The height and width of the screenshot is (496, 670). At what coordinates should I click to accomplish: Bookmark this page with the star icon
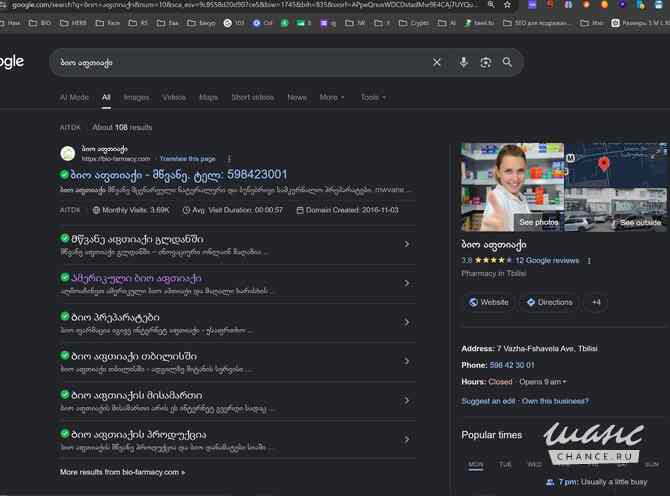(507, 5)
